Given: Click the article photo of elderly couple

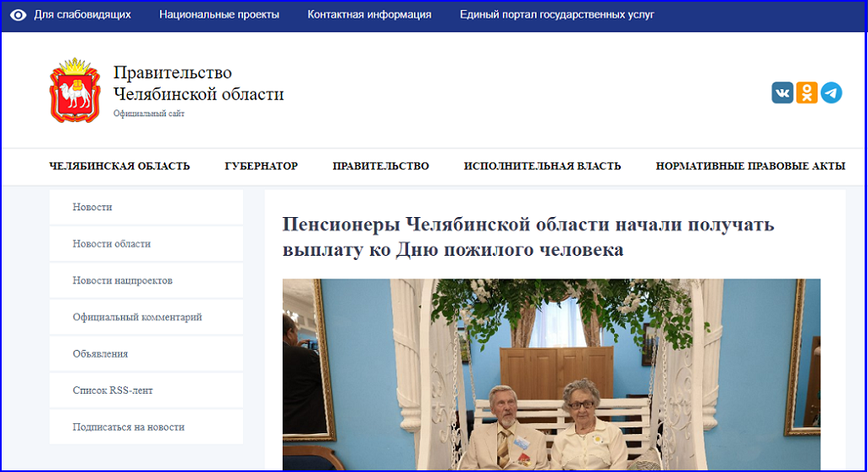Looking at the screenshot, I should click(x=552, y=375).
